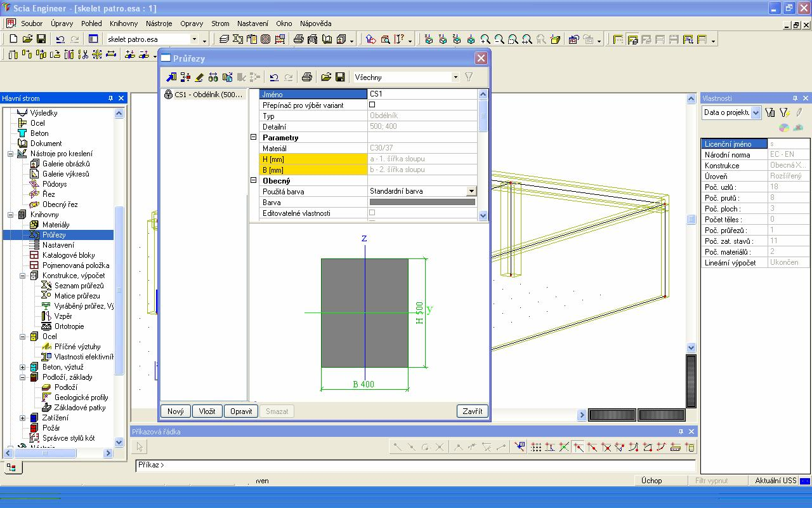Save the project using the main toolbar diskette

coord(41,39)
